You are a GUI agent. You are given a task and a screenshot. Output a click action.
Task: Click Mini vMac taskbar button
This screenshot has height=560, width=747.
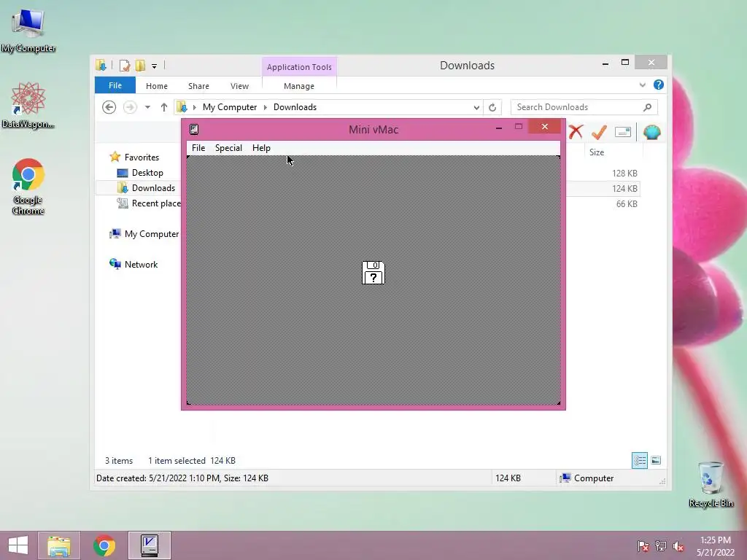(150, 545)
